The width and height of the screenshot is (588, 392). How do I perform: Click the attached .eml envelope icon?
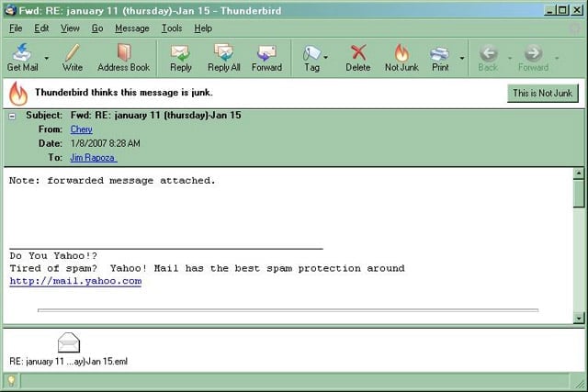[69, 342]
